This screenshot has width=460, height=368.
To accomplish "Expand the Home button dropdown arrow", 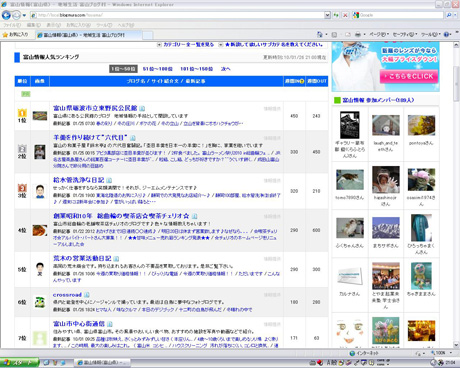I will point(326,35).
